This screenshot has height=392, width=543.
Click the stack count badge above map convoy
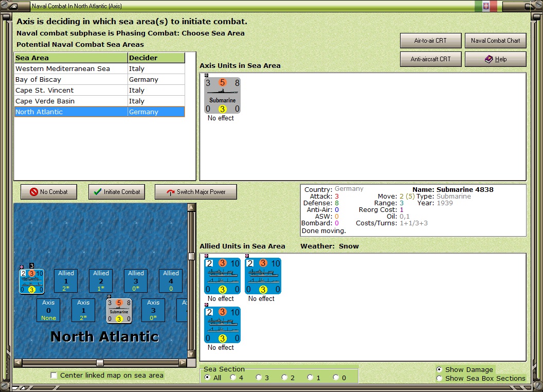[x=31, y=266]
